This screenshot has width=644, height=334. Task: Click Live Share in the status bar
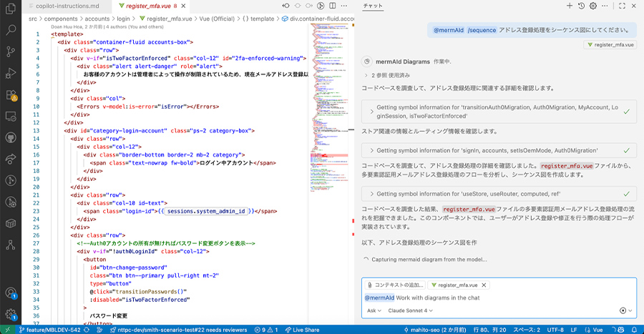coord(301,330)
